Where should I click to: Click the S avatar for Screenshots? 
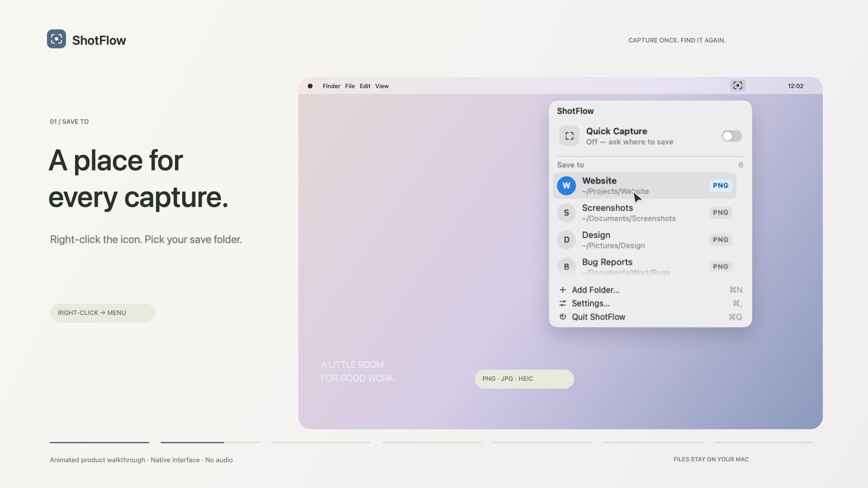(566, 213)
